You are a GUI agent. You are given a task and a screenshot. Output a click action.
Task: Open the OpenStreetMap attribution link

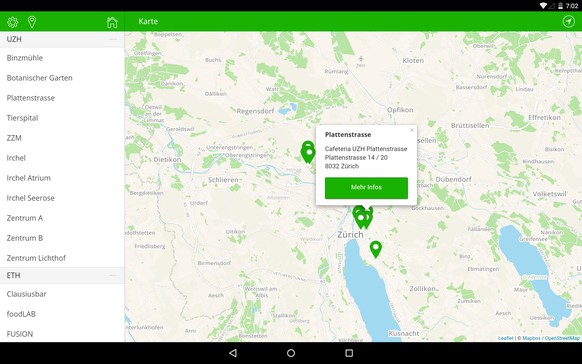pos(562,338)
